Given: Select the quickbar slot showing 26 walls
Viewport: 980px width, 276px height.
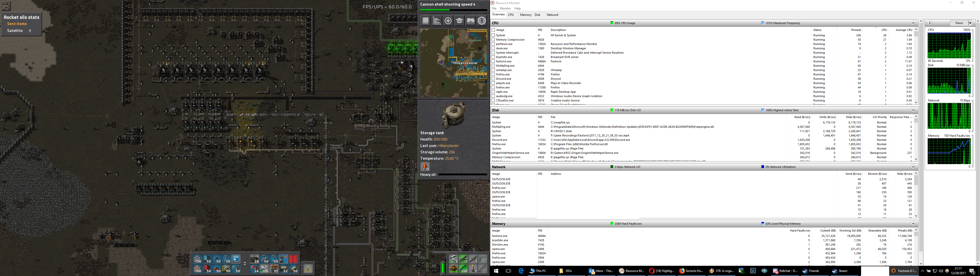Looking at the screenshot, I should (254, 259).
